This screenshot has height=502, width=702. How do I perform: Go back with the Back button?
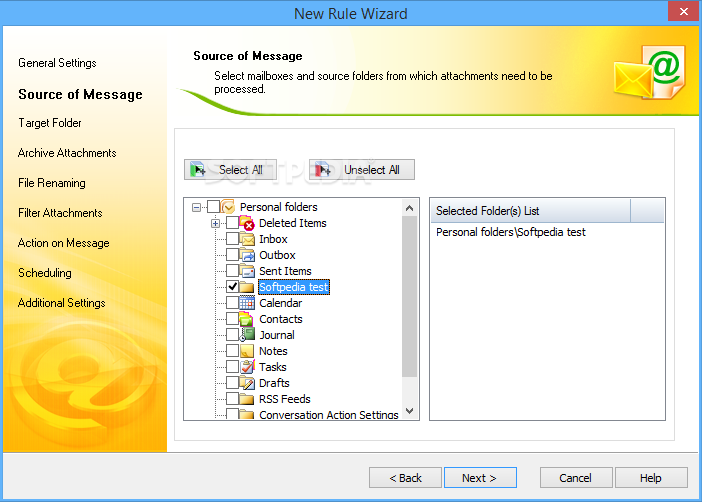coord(405,478)
